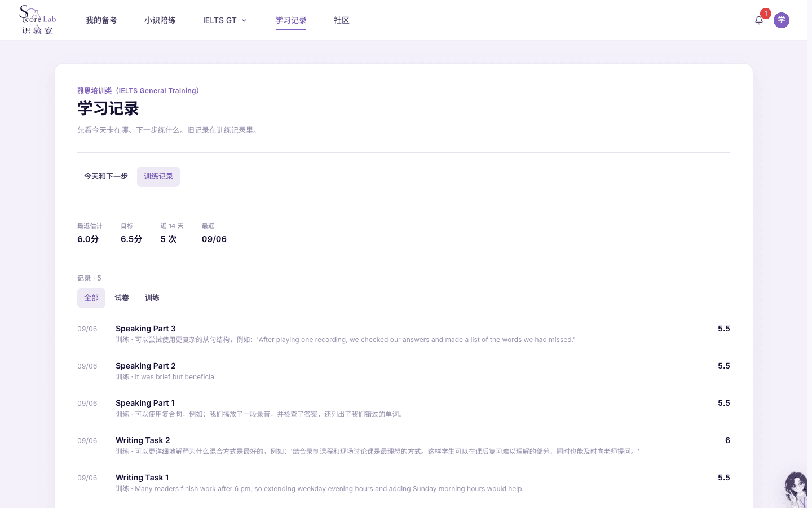This screenshot has width=812, height=508.
Task: Open the Writing Task 2 record
Action: tap(404, 445)
